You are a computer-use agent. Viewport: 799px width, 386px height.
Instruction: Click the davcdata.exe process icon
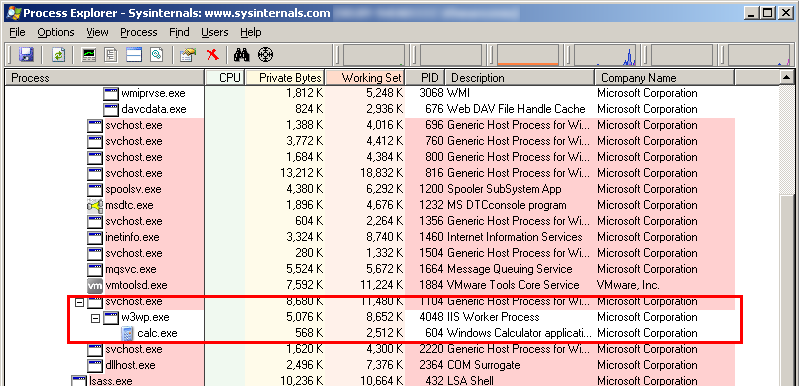click(111, 109)
